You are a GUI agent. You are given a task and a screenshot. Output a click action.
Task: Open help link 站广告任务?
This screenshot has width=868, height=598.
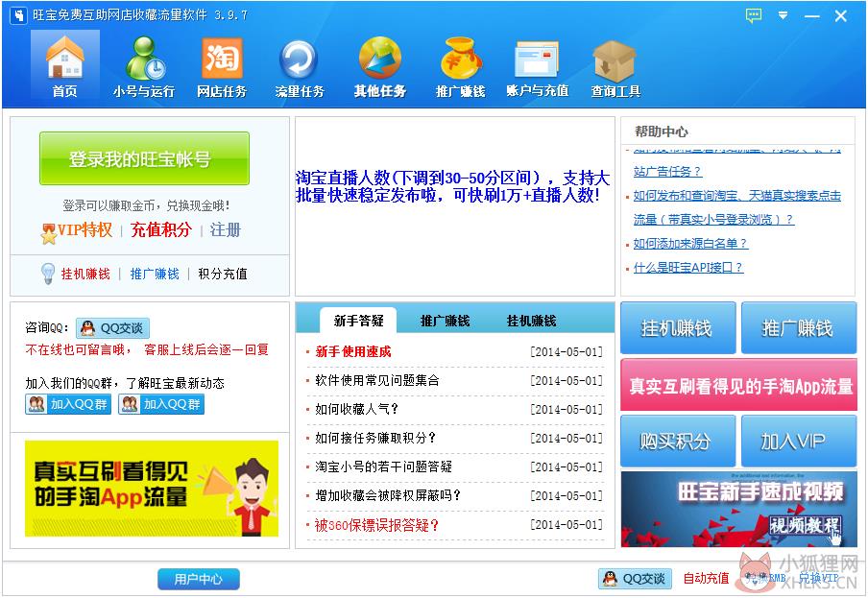pyautogui.click(x=667, y=172)
